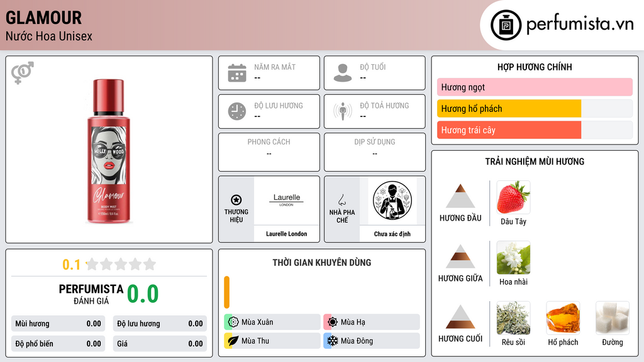Click the Hương cuối pyramid icon
This screenshot has width=644, height=362.
click(460, 317)
